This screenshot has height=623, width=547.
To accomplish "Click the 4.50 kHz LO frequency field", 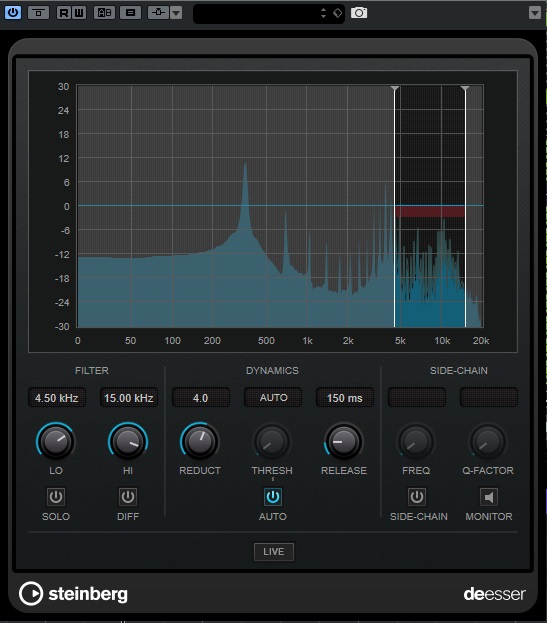I will [x=57, y=398].
